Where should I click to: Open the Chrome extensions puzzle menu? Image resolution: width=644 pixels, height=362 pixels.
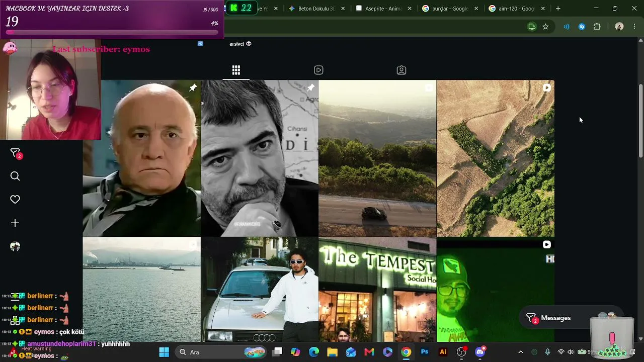coord(597,27)
